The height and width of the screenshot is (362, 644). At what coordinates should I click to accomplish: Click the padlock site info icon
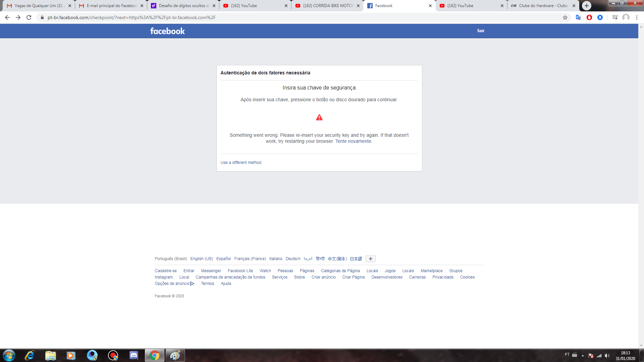[x=42, y=17]
